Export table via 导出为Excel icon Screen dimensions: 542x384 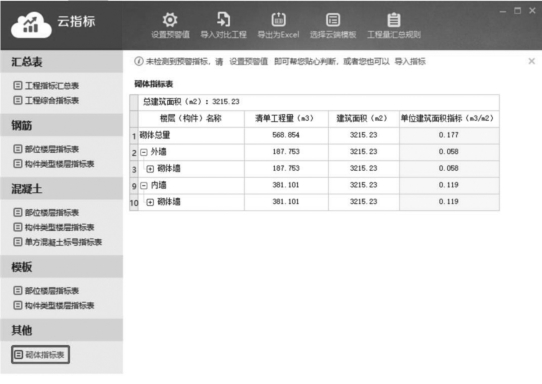pyautogui.click(x=278, y=20)
